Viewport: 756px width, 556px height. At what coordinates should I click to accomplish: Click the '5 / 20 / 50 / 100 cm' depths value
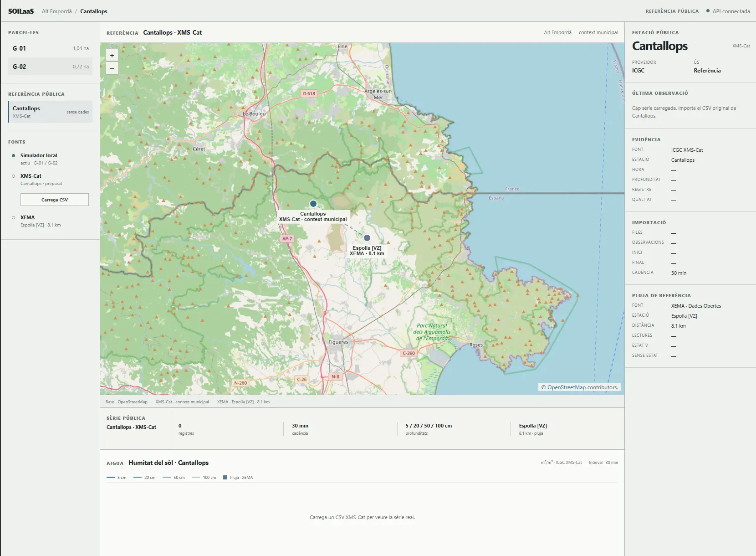pos(429,426)
